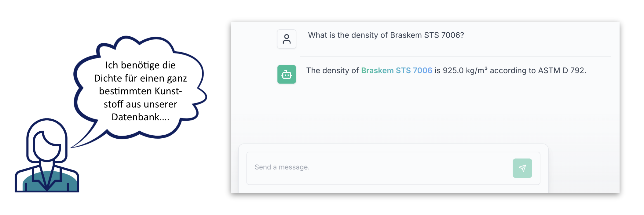Screen dimensions: 644x215
Task: Click the word "Datenbank" in the bubble
Action: click(135, 117)
